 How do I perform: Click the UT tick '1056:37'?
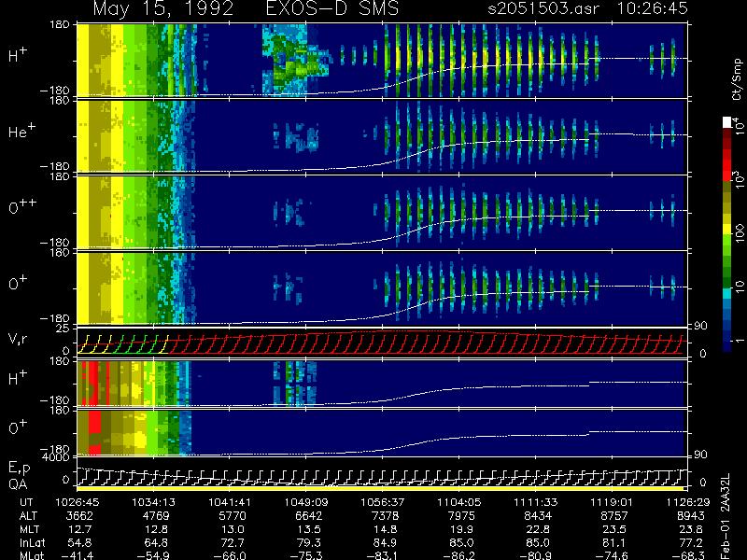pos(383,502)
